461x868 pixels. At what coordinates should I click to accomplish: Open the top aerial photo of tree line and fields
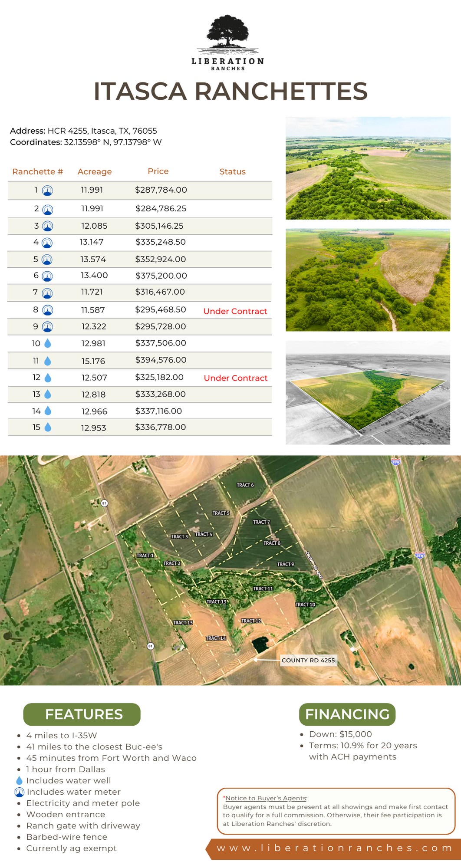(368, 168)
